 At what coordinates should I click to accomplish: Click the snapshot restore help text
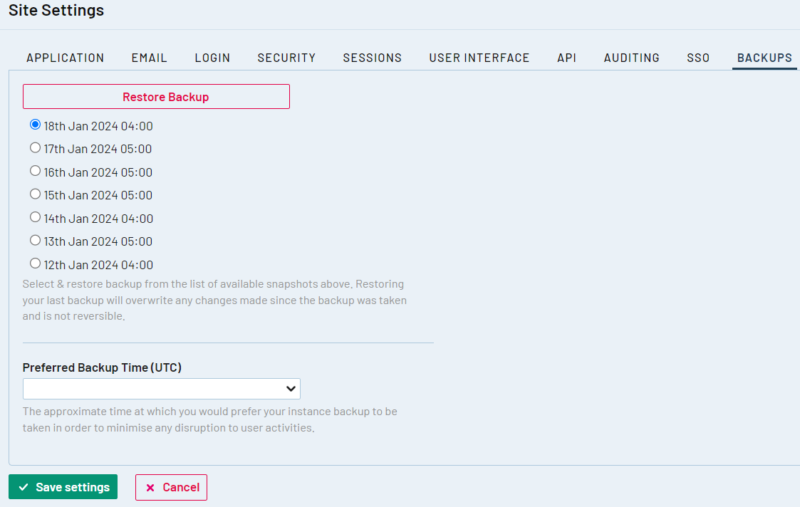tap(214, 300)
